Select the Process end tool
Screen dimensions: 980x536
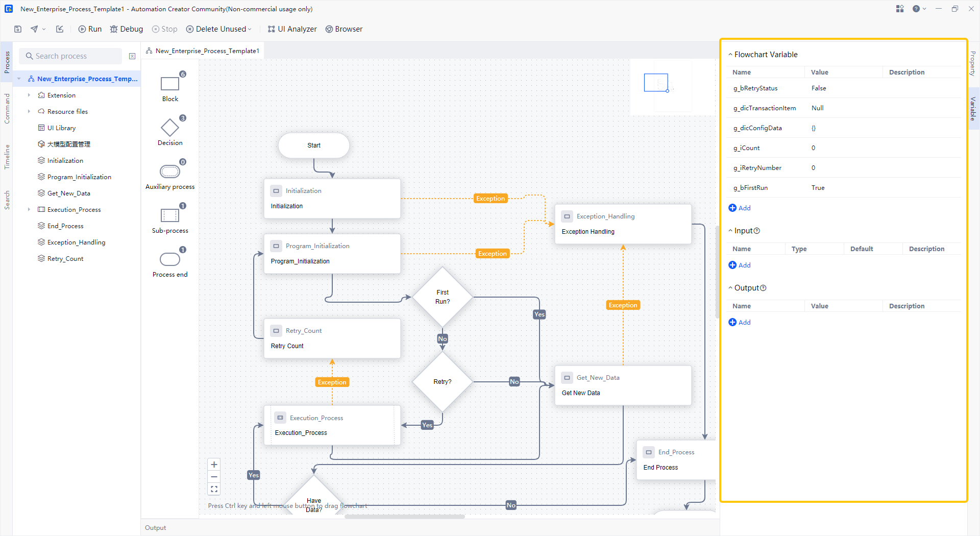(x=169, y=260)
